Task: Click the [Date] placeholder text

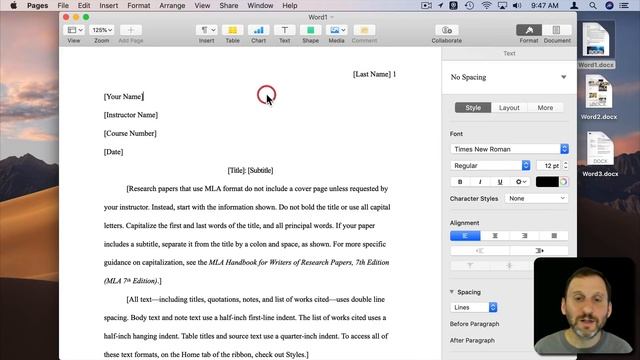Action: pos(113,152)
